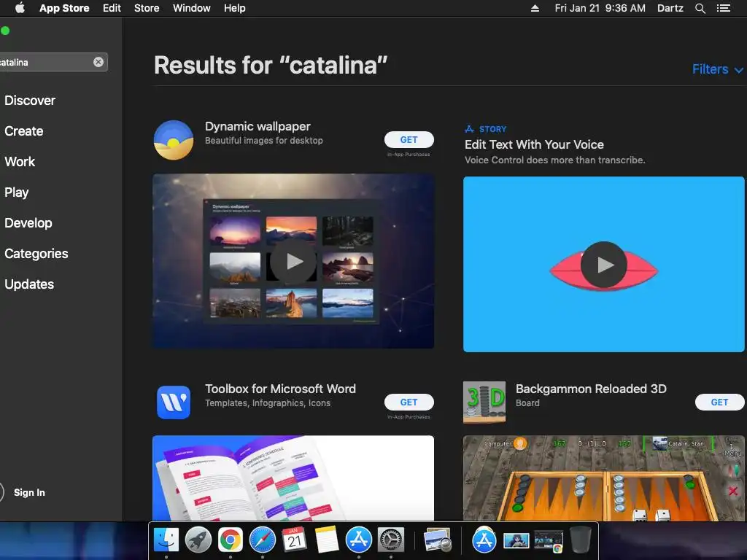The image size is (747, 560).
Task: Go to Discover in sidebar
Action: 30,101
